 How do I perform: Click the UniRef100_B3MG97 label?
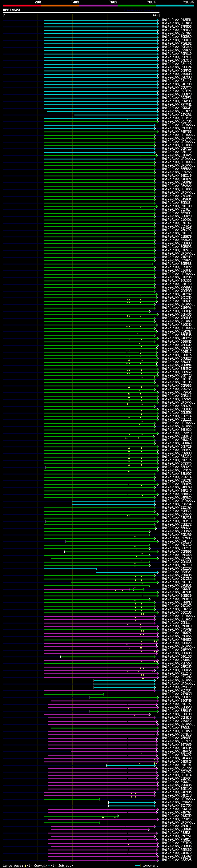(176, 406)
